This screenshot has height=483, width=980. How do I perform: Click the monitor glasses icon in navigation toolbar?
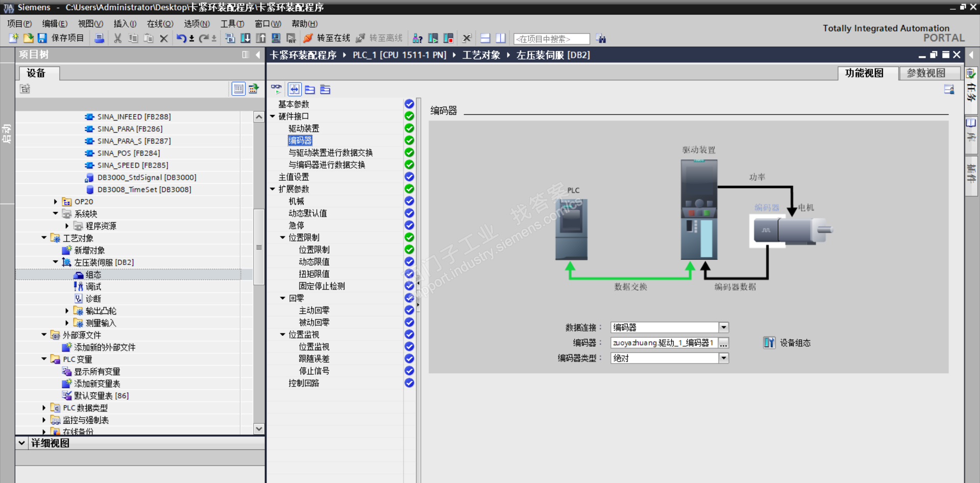coord(276,89)
